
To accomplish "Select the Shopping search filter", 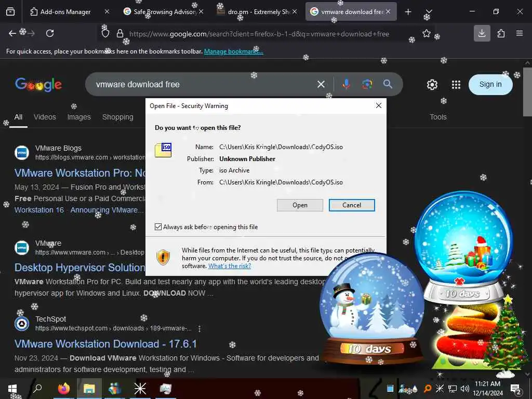I will [x=118, y=117].
